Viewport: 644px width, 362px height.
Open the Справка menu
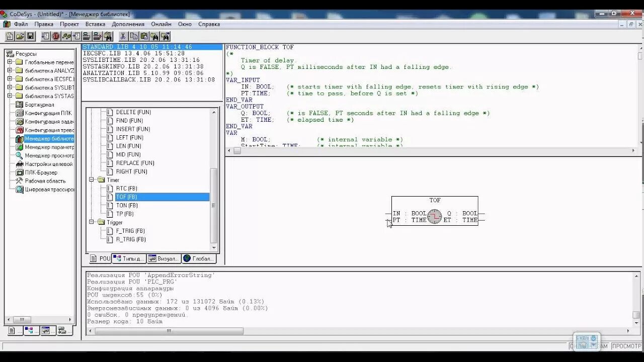[x=209, y=24]
